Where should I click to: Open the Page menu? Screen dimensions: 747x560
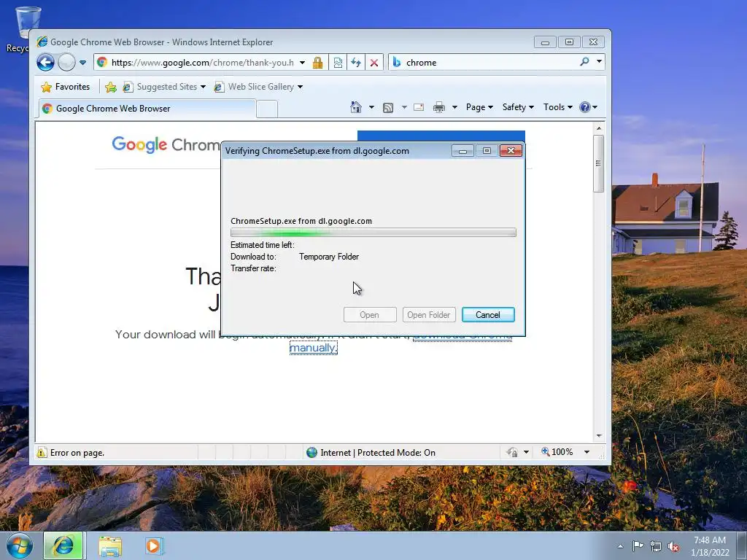(x=479, y=107)
